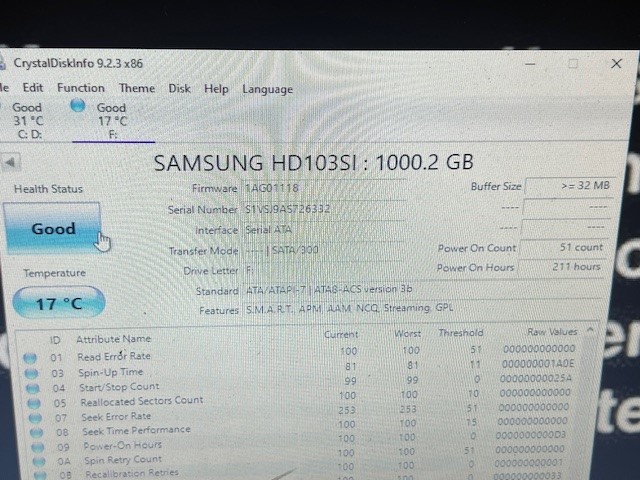Click the Threshold column header
Screen dimensions: 640x480
point(461,333)
